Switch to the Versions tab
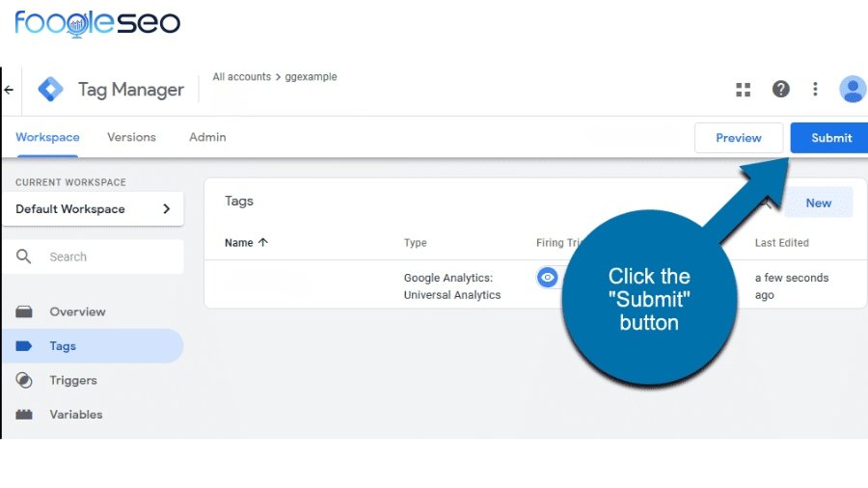The height and width of the screenshot is (488, 868). click(x=131, y=137)
